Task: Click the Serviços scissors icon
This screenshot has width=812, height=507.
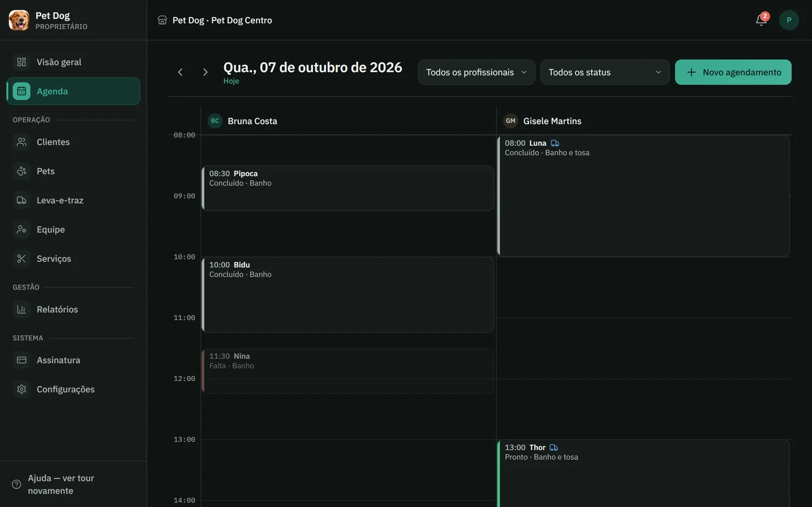Action: pyautogui.click(x=22, y=259)
